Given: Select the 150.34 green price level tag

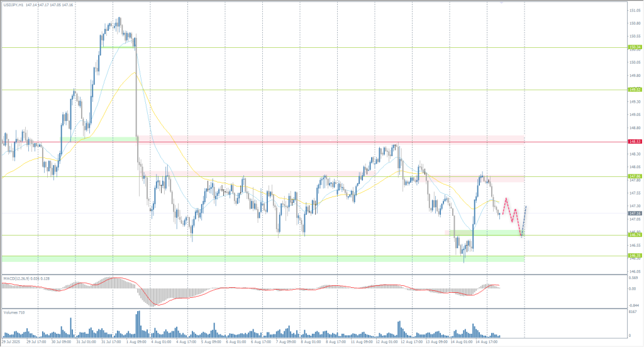Looking at the screenshot, I should (634, 47).
